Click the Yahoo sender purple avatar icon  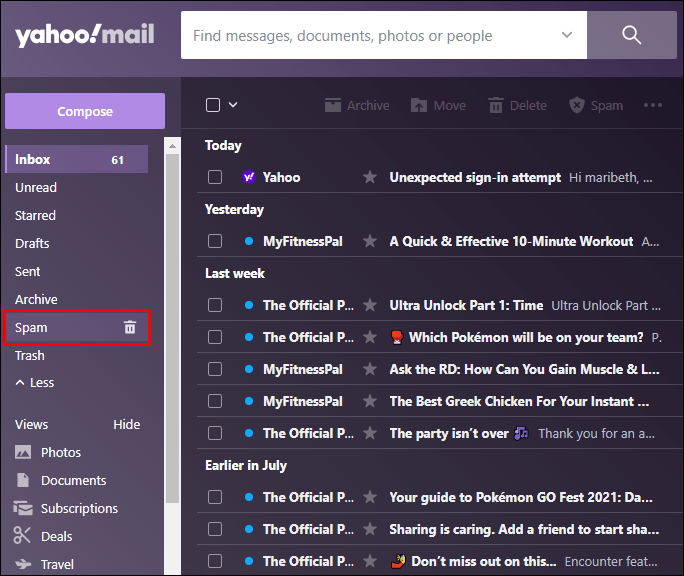249,177
